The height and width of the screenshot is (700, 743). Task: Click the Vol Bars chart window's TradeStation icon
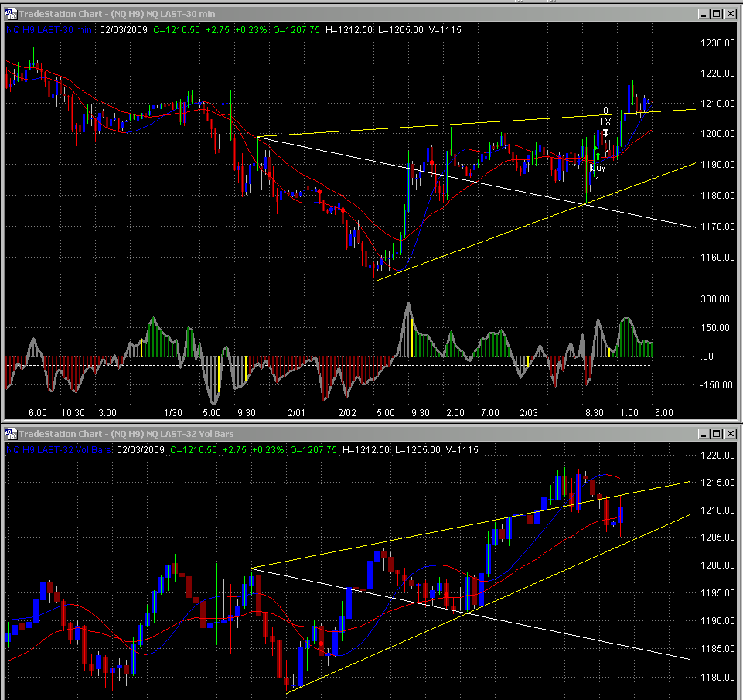point(11,434)
